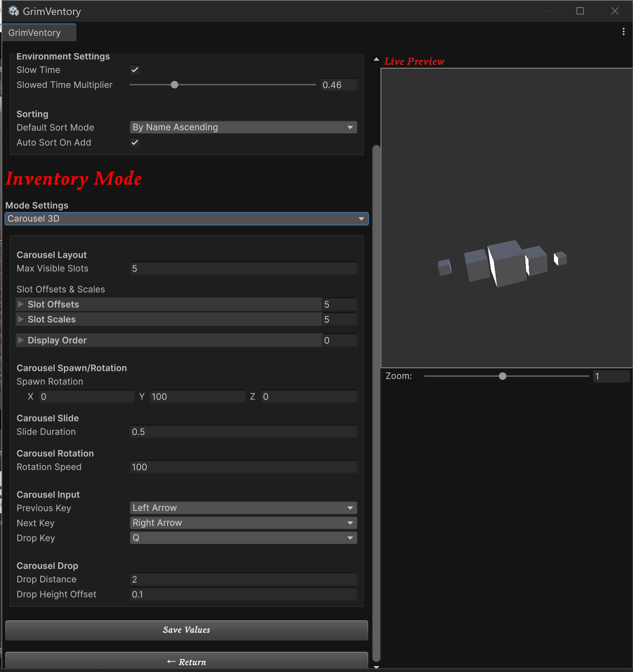Click the rightmost small cube in preview
Viewport: 633px width, 672px height.
tap(560, 258)
